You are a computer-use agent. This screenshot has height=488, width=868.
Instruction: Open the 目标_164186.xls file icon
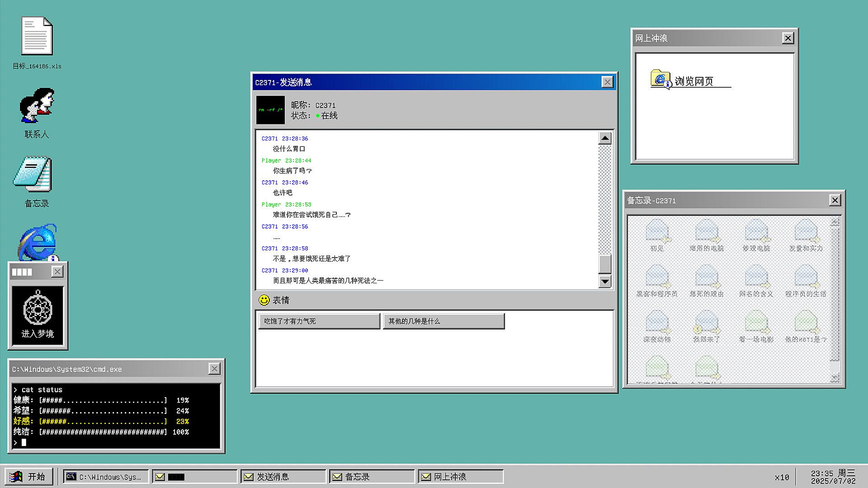click(x=37, y=37)
